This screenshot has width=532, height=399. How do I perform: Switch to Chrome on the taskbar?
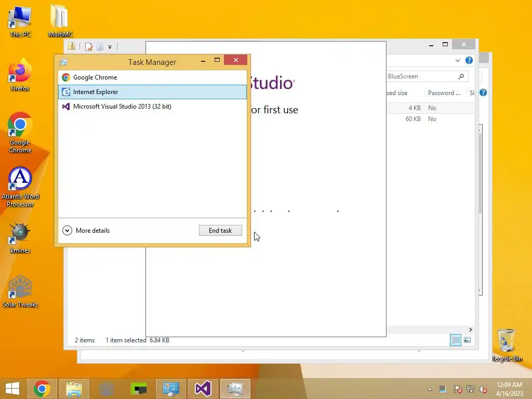pos(42,389)
